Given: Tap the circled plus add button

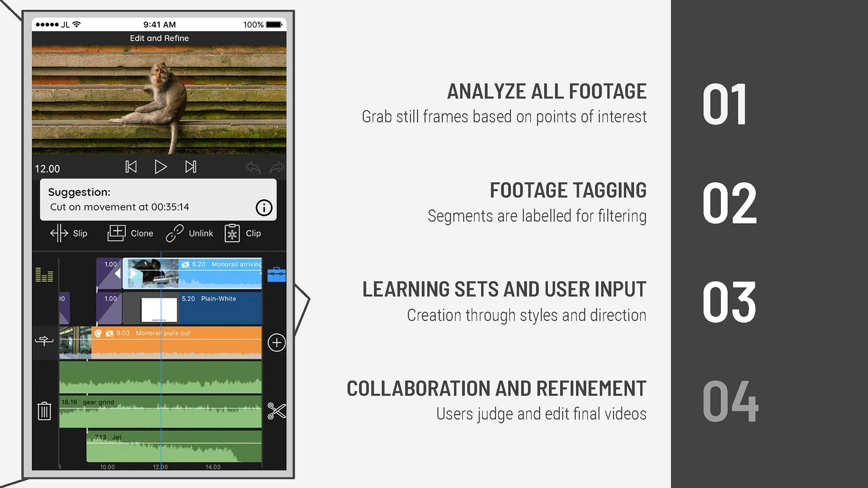Looking at the screenshot, I should 276,343.
